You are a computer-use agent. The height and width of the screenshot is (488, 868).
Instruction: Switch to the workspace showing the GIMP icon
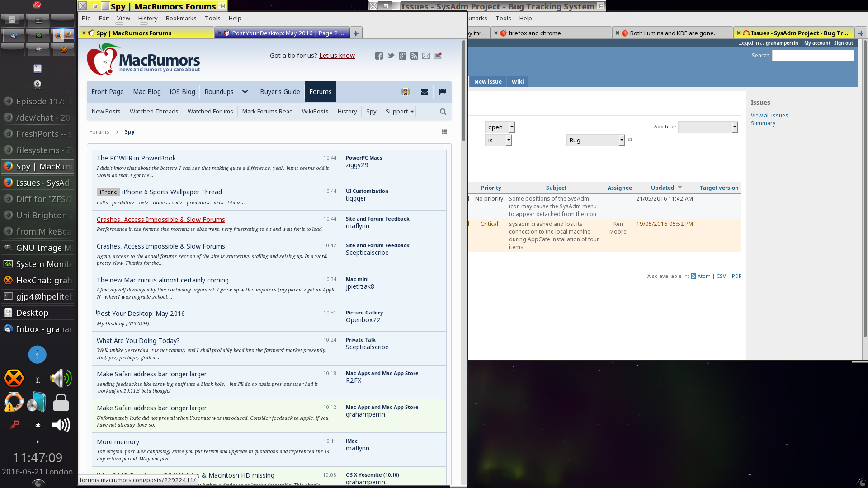click(x=38, y=50)
